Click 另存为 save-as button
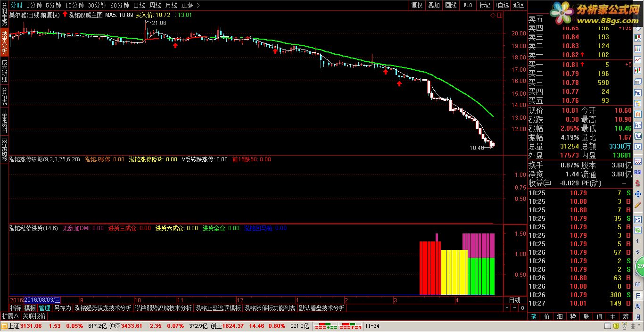Image resolution: width=644 pixels, height=332 pixels. coord(63,308)
